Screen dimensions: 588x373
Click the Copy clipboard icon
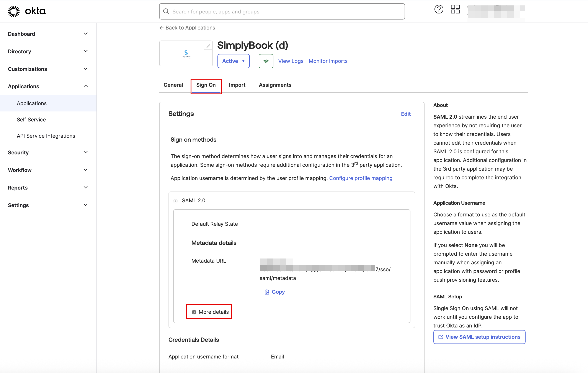267,292
